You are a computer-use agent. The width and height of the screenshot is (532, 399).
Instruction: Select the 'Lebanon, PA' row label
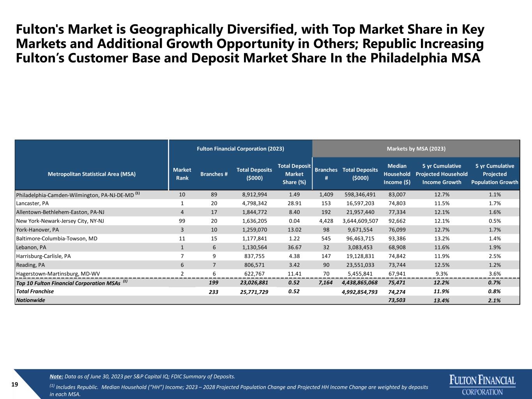(31, 247)
